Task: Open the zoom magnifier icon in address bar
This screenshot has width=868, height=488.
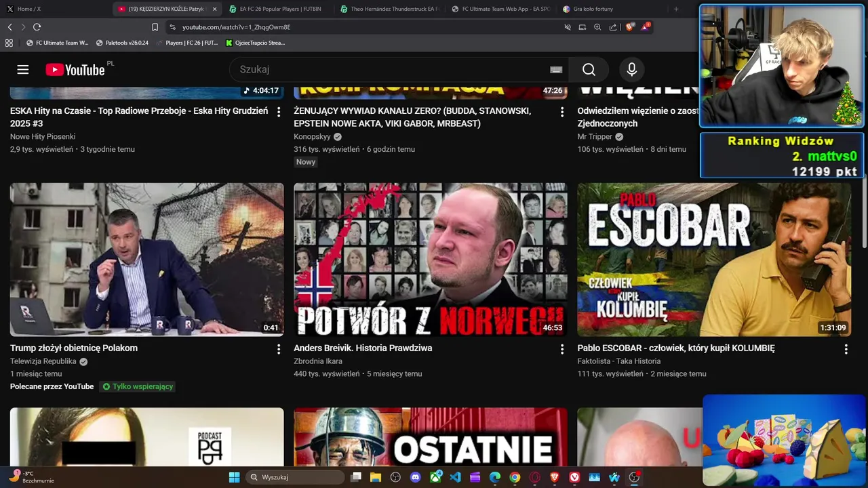Action: (x=597, y=27)
